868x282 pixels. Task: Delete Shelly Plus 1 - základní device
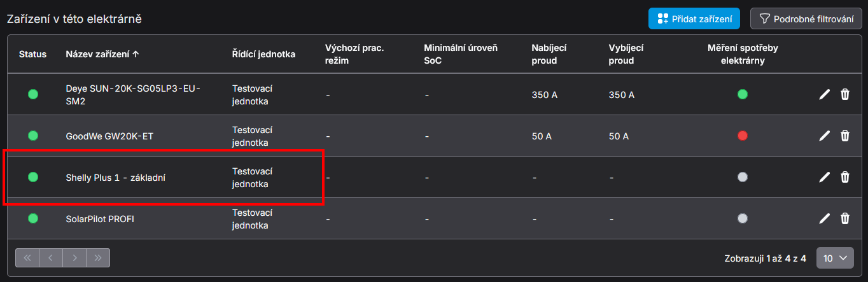pyautogui.click(x=845, y=177)
